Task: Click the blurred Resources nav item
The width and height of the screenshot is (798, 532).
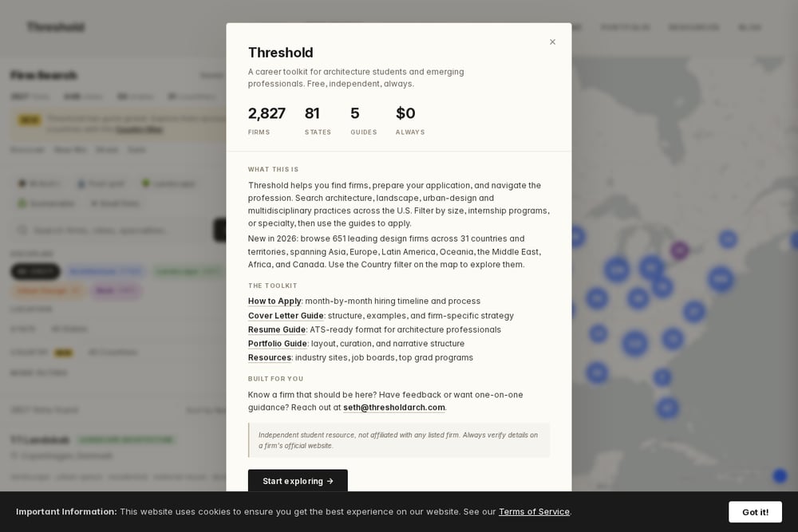Action: click(x=693, y=27)
